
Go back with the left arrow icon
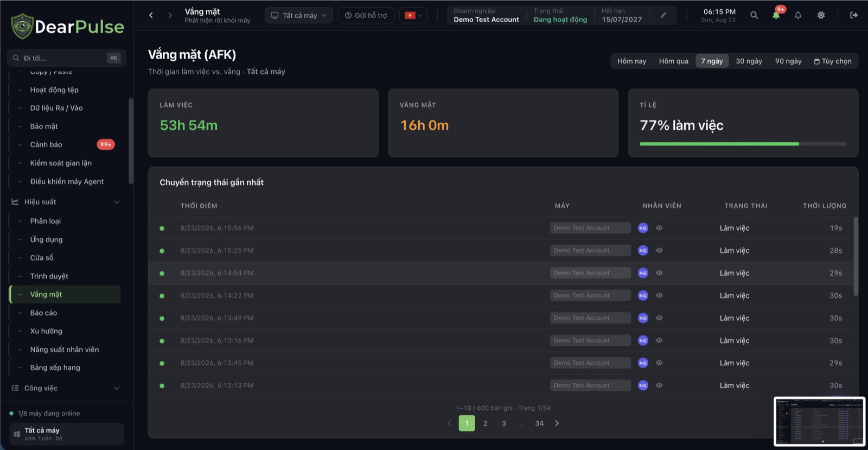[x=151, y=15]
